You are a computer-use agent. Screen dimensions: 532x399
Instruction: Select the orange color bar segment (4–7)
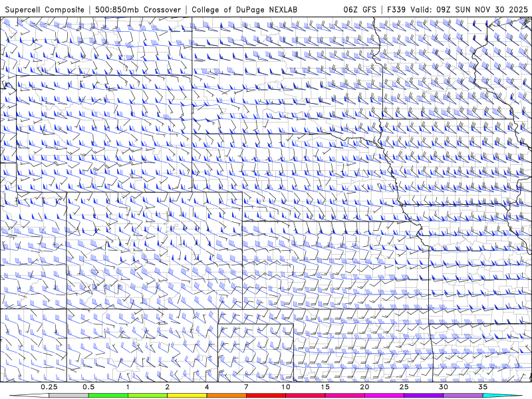point(226,396)
